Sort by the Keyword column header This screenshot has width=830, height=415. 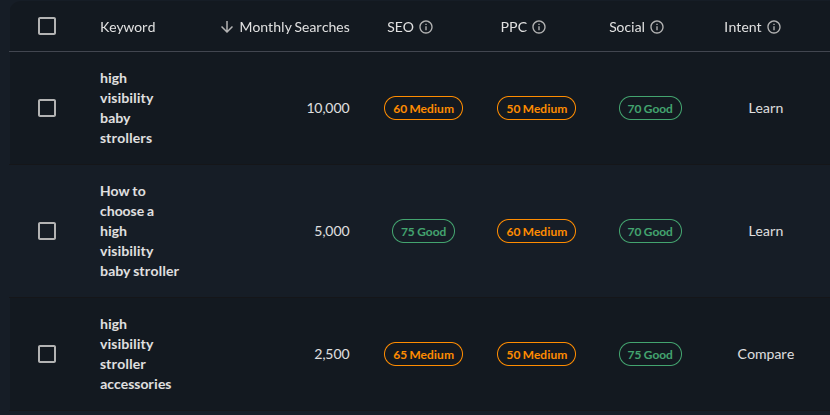(127, 27)
